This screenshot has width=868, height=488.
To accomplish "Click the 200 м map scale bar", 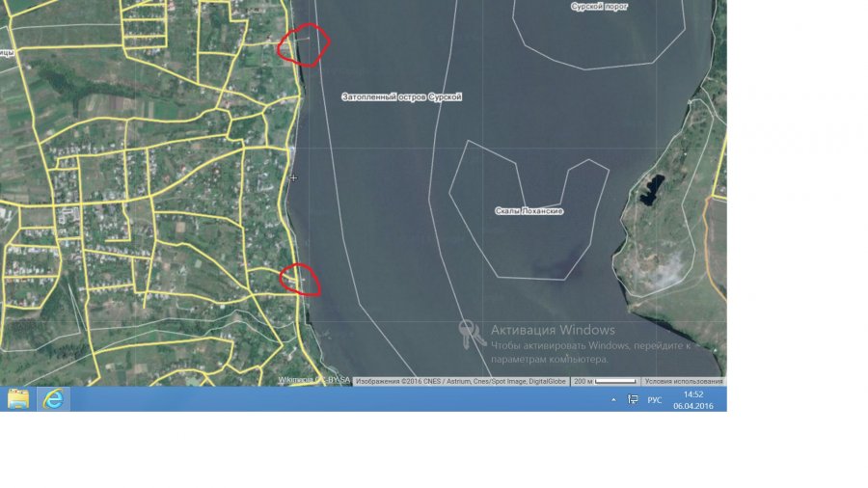I will (x=605, y=381).
